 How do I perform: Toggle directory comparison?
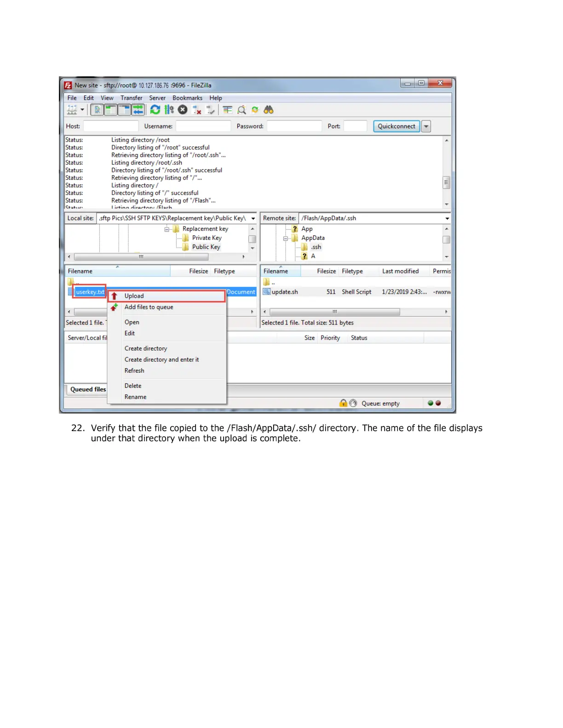tap(241, 110)
